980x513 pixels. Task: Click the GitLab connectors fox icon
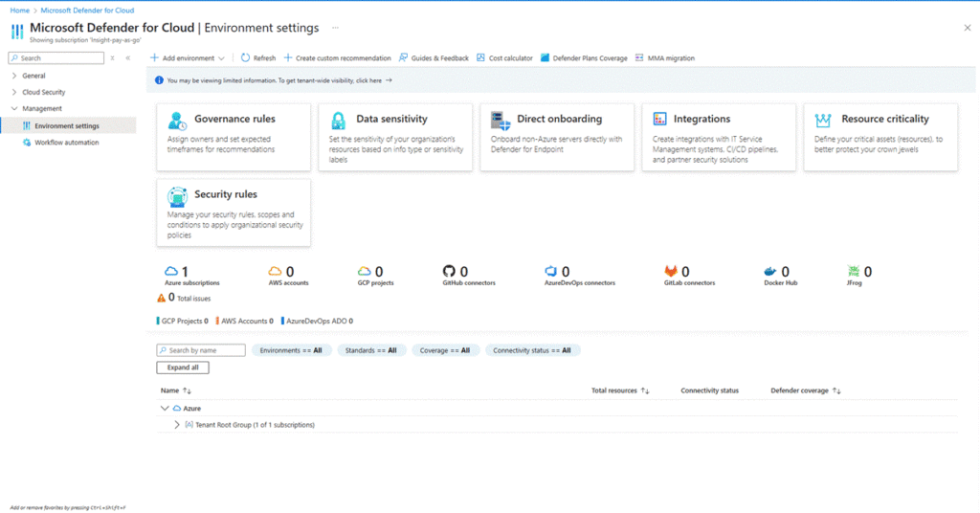(671, 272)
